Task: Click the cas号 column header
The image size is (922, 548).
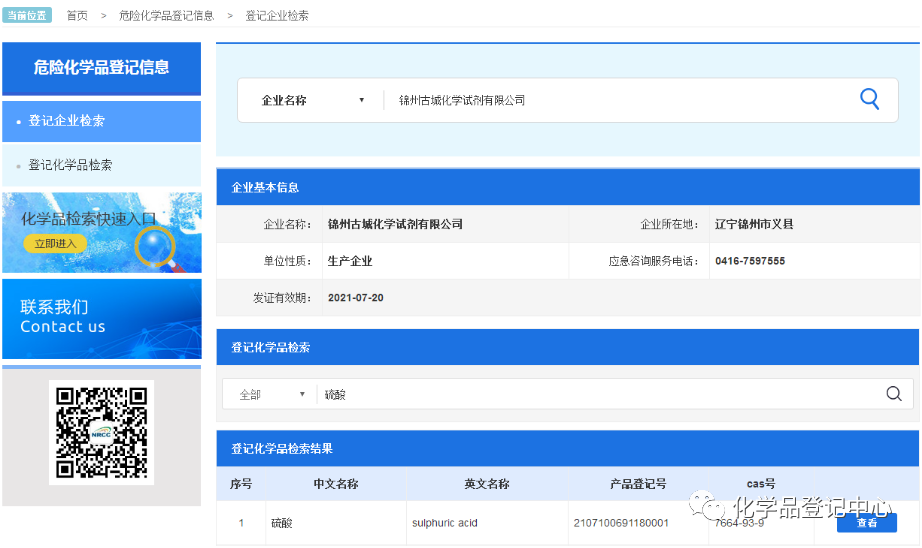Action: click(761, 484)
